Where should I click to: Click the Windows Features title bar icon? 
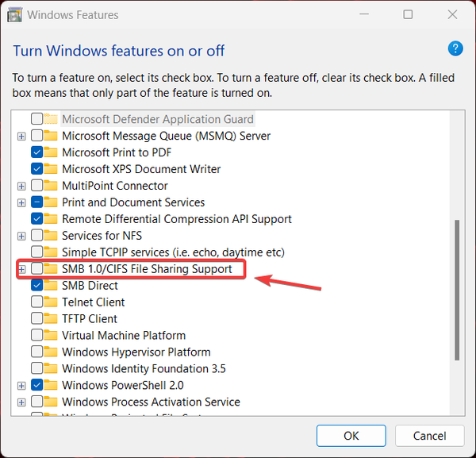(x=15, y=14)
